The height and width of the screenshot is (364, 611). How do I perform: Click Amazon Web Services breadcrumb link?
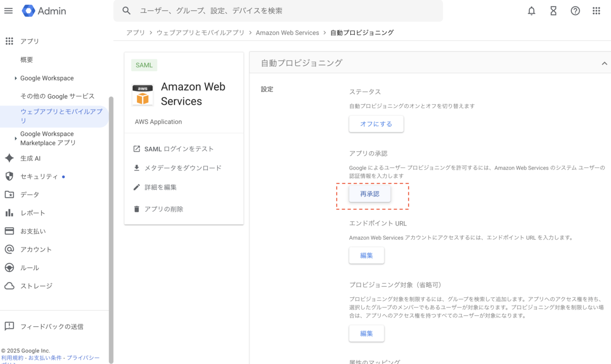287,33
